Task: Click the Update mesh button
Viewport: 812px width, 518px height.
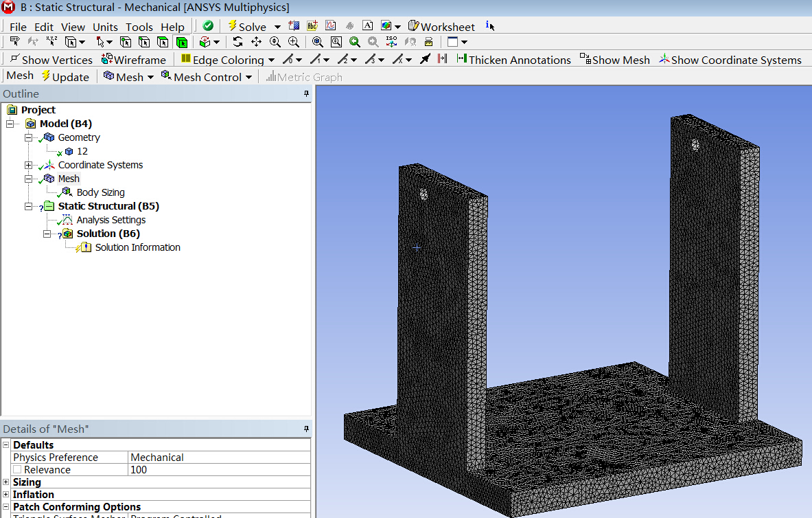Action: [x=65, y=77]
